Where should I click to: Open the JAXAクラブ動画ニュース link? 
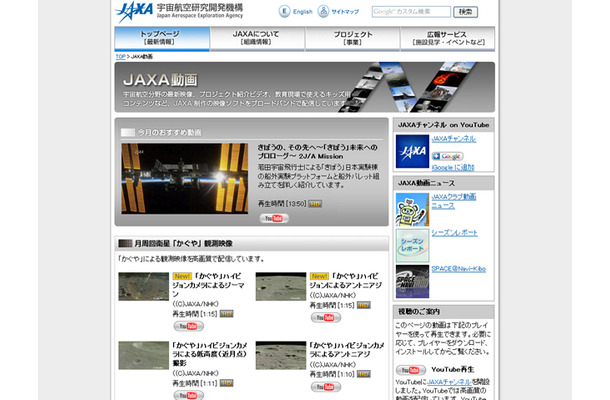[x=454, y=201]
